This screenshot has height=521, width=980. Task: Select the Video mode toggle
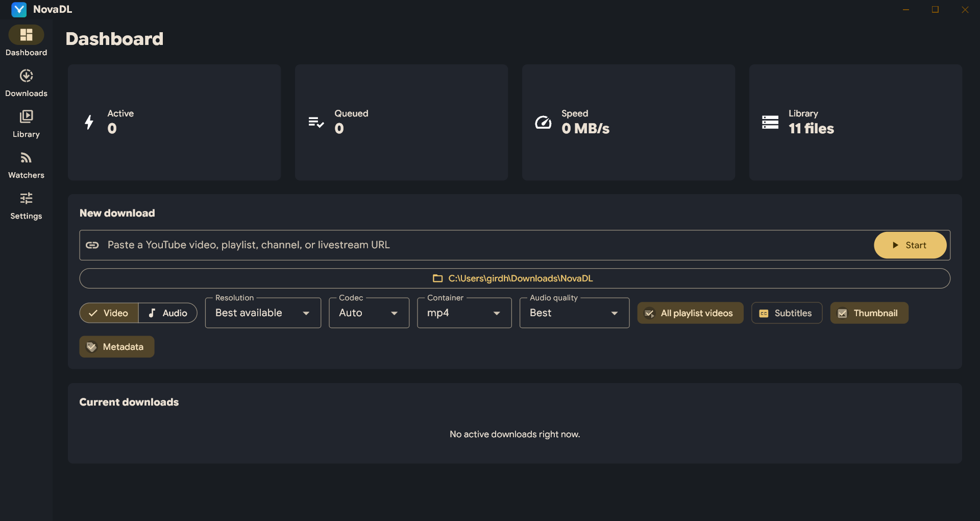click(x=109, y=313)
